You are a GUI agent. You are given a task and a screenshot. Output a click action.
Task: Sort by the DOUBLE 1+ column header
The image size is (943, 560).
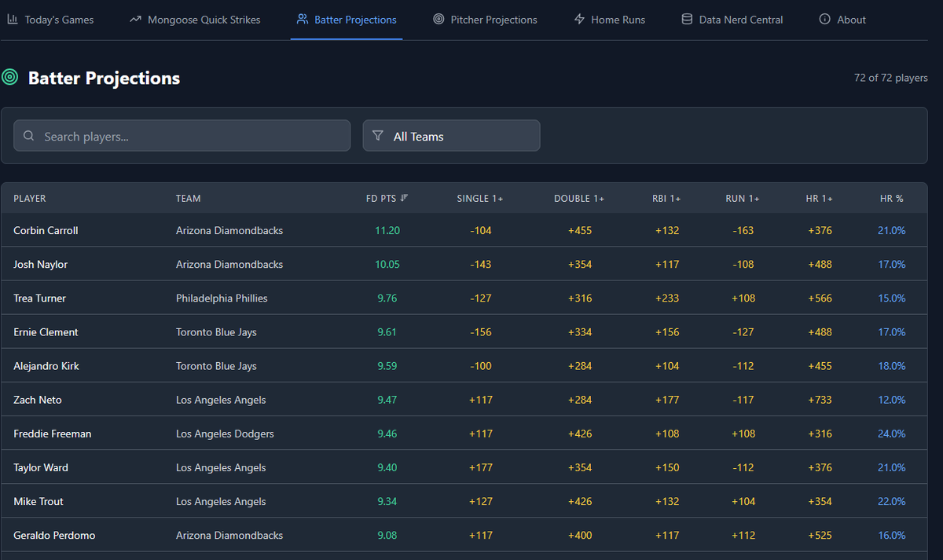coord(579,199)
